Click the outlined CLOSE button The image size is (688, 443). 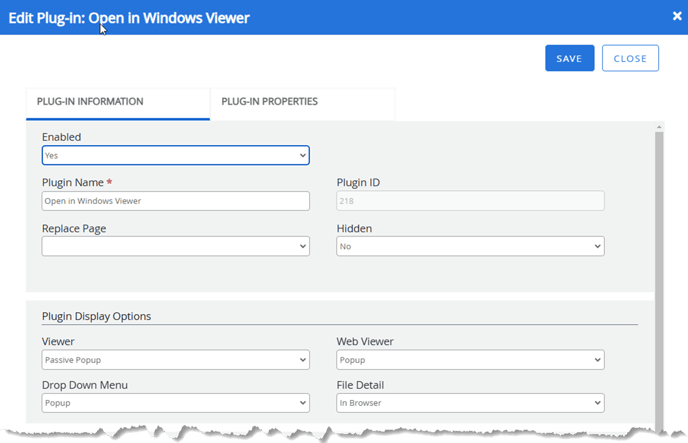(x=630, y=58)
